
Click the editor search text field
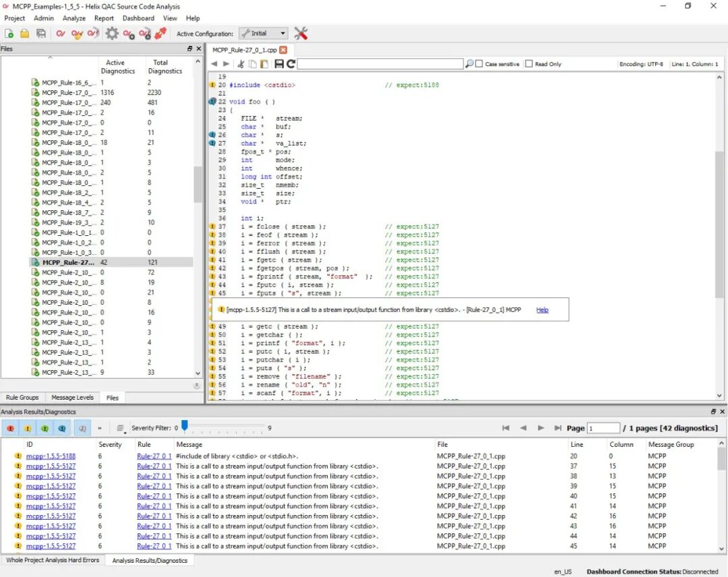[x=380, y=63]
